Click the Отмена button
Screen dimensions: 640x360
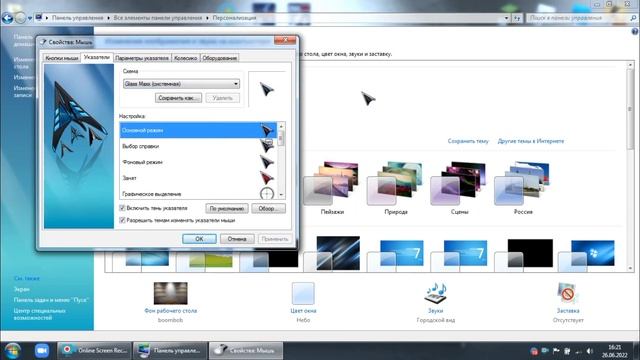pyautogui.click(x=237, y=239)
